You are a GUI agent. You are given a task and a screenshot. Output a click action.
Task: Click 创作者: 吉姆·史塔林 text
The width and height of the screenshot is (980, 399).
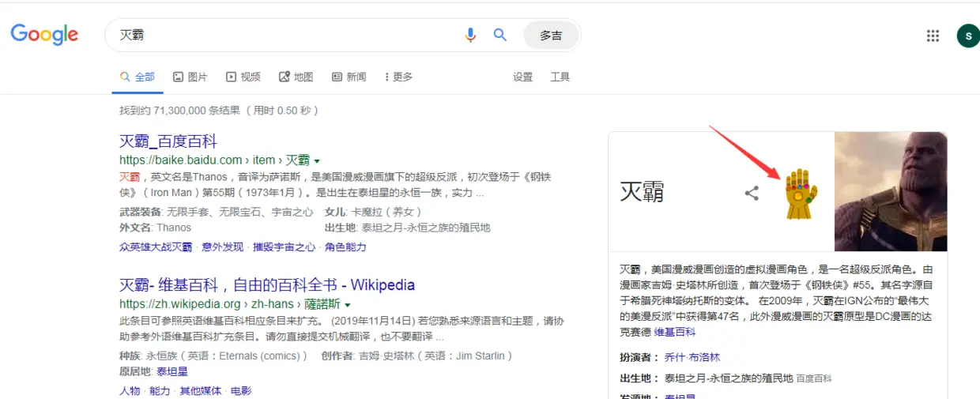[x=417, y=356]
